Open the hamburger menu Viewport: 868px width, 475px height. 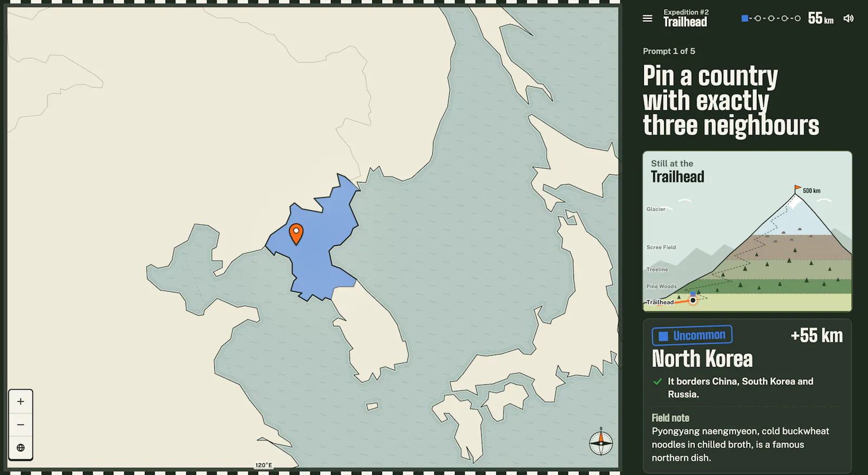click(647, 18)
